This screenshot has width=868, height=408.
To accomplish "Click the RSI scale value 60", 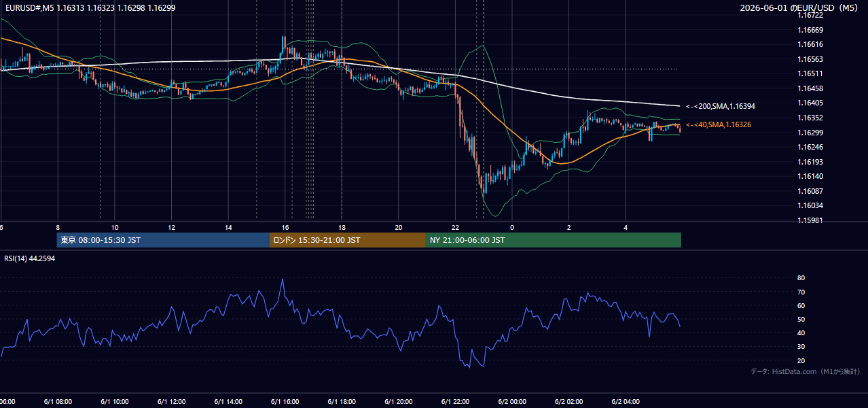I will coord(801,305).
